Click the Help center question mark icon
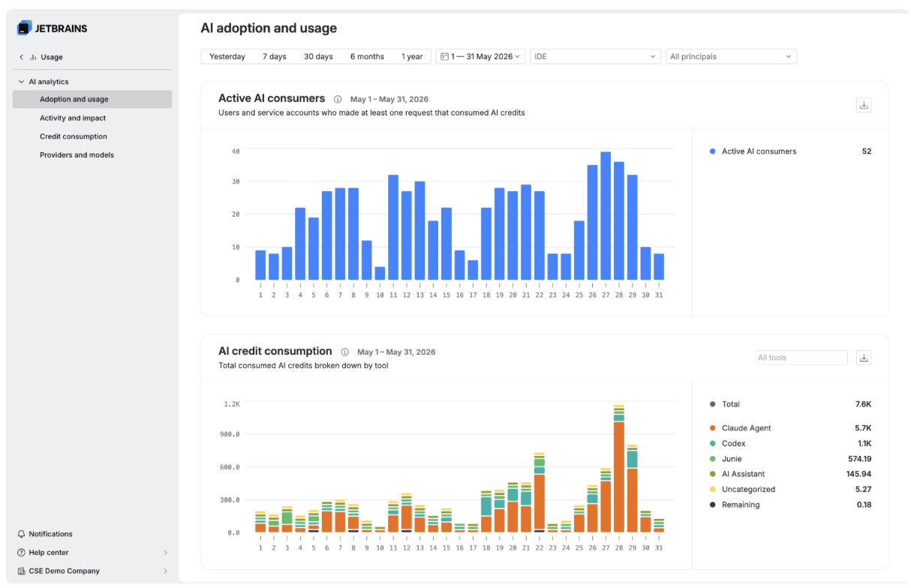This screenshot has width=911, height=588. click(21, 553)
